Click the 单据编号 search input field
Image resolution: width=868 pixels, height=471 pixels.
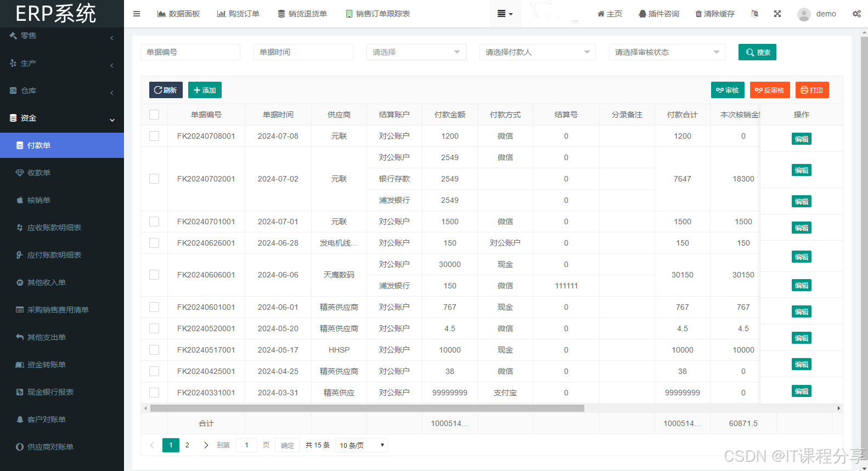pyautogui.click(x=190, y=52)
